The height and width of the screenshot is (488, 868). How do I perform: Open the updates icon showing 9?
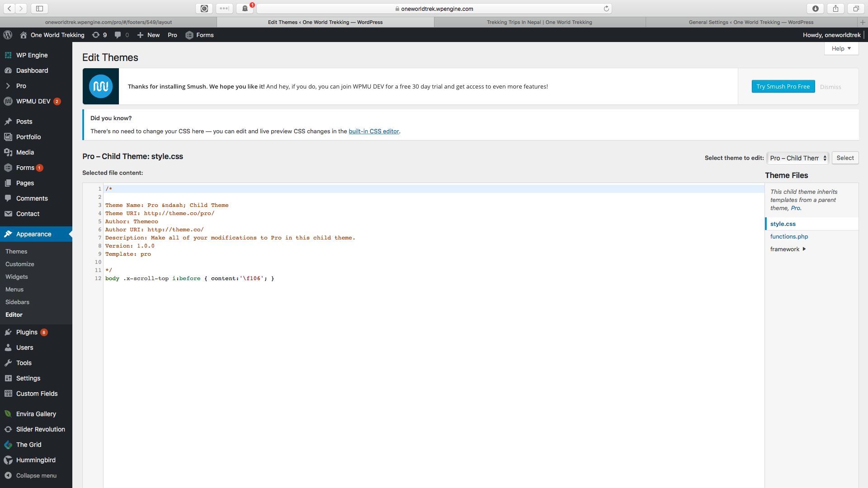click(99, 35)
